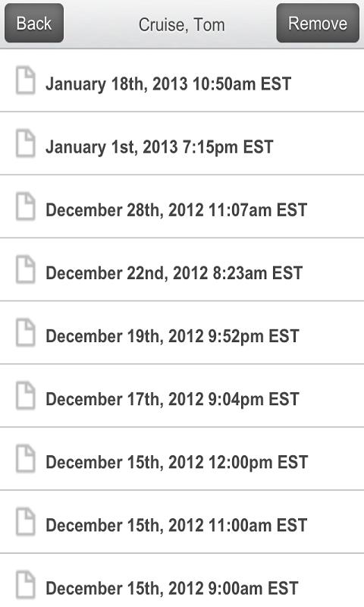Open the January 1st, 2013 7:15pm record

coord(182,143)
